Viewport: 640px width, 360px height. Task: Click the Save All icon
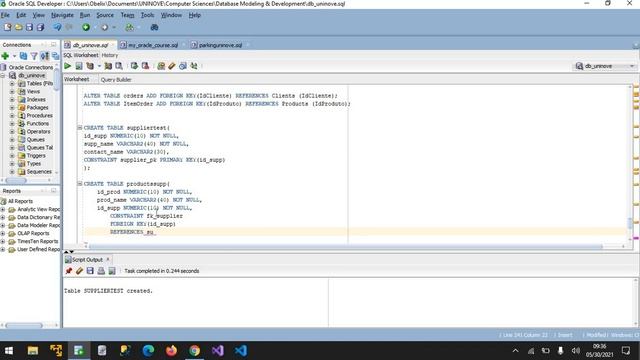[40, 27]
